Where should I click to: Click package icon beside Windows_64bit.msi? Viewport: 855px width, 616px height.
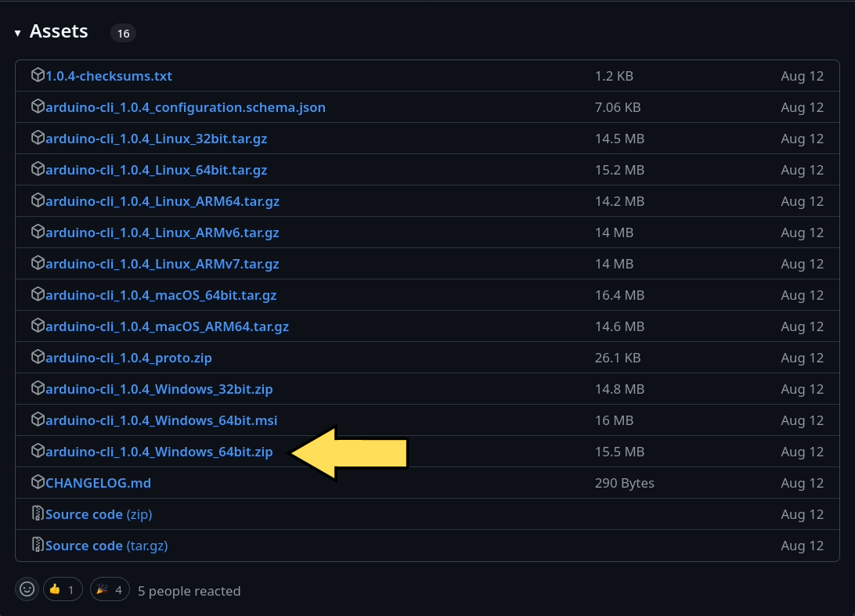click(38, 420)
